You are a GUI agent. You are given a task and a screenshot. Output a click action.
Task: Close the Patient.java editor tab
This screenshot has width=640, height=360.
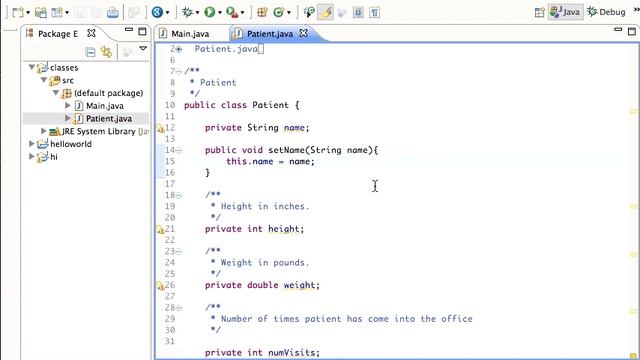[x=304, y=33]
